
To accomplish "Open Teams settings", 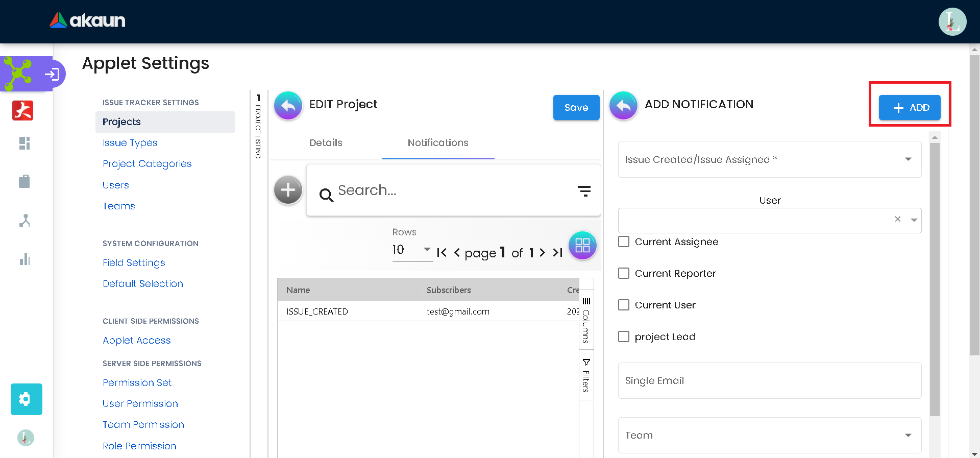I will 118,206.
